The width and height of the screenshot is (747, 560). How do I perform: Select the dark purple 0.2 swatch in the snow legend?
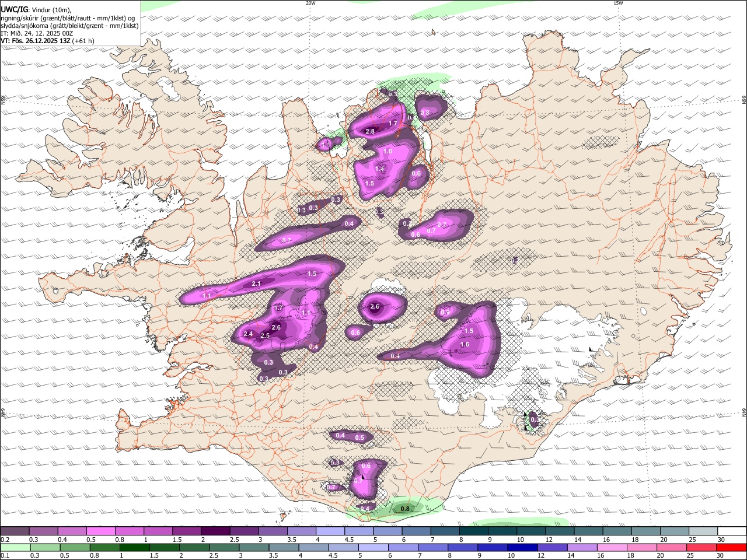pos(15,531)
